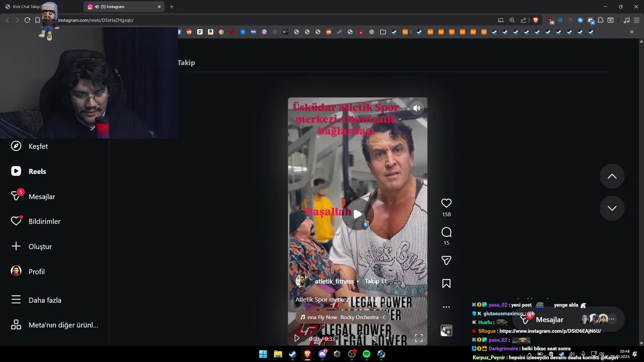
Task: Bookmark this page icon in the address bar
Action: [37, 20]
